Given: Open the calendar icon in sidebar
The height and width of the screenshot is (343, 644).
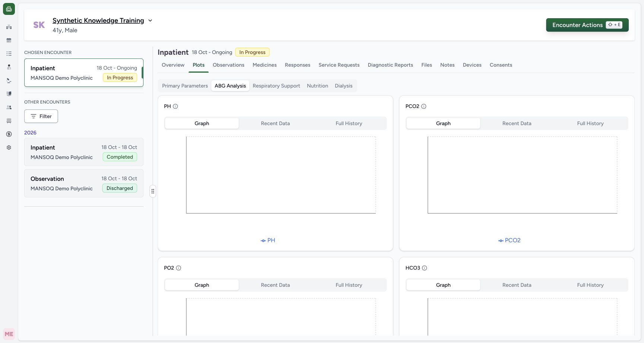Looking at the screenshot, I should [9, 40].
